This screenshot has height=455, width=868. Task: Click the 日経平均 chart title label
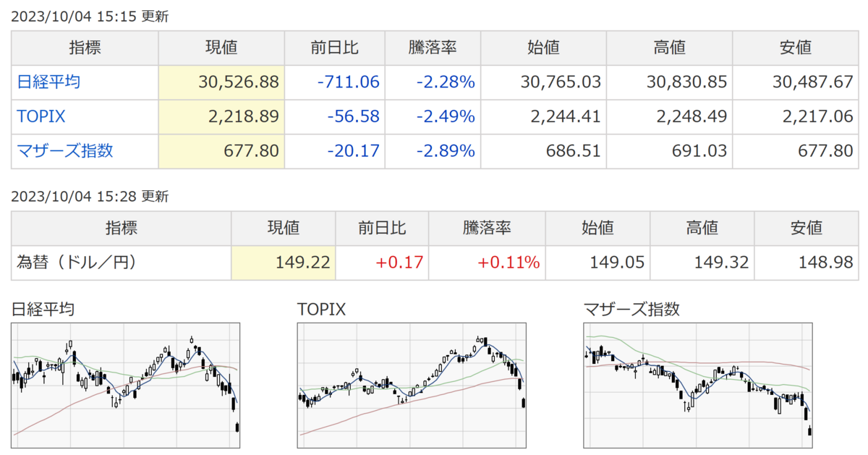click(x=43, y=310)
